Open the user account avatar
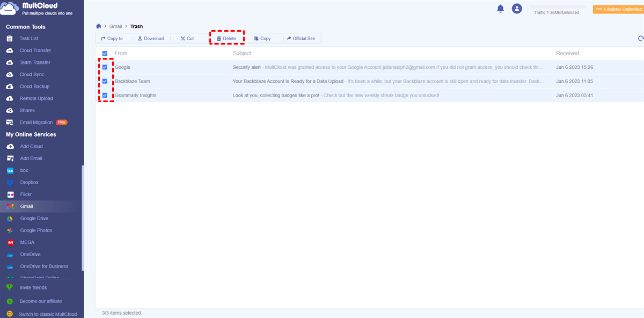The image size is (644, 318). click(x=517, y=9)
